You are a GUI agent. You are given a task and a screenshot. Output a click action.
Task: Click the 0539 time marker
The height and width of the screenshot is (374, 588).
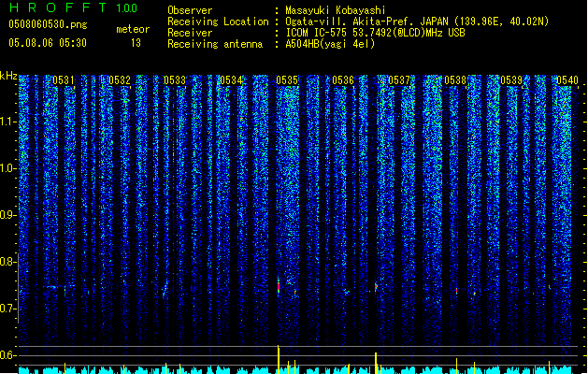point(511,80)
